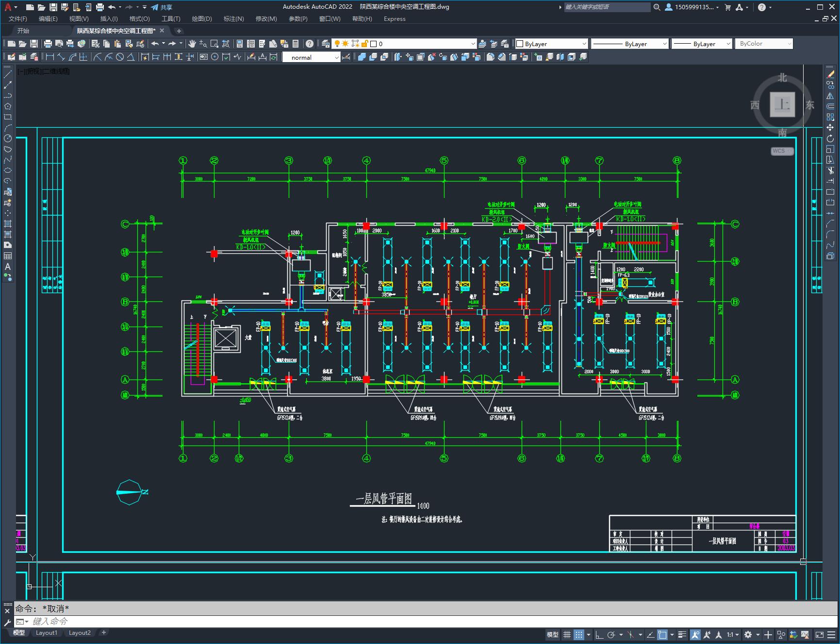Select the Line draw tool in left toolbar
840x644 pixels.
[x=8, y=75]
